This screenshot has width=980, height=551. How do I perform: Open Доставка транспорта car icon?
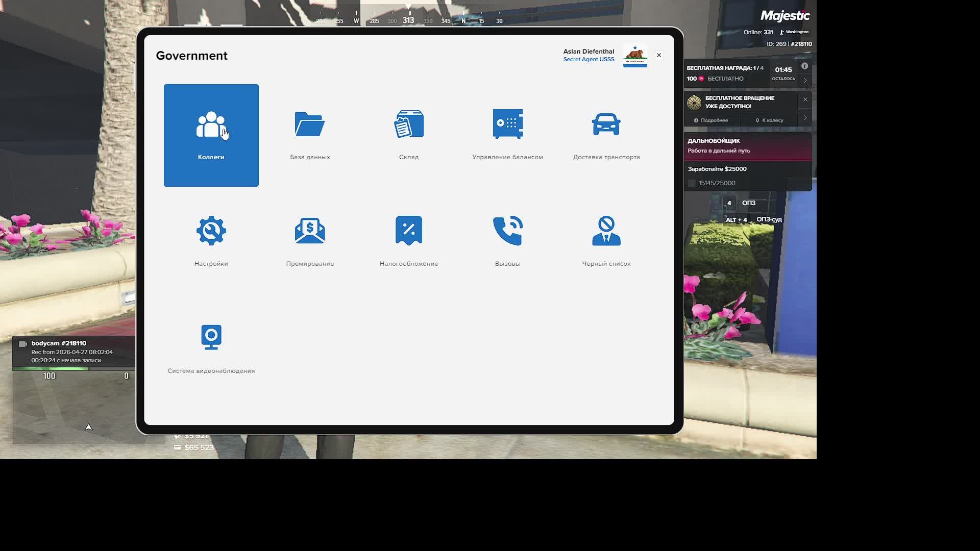[606, 124]
